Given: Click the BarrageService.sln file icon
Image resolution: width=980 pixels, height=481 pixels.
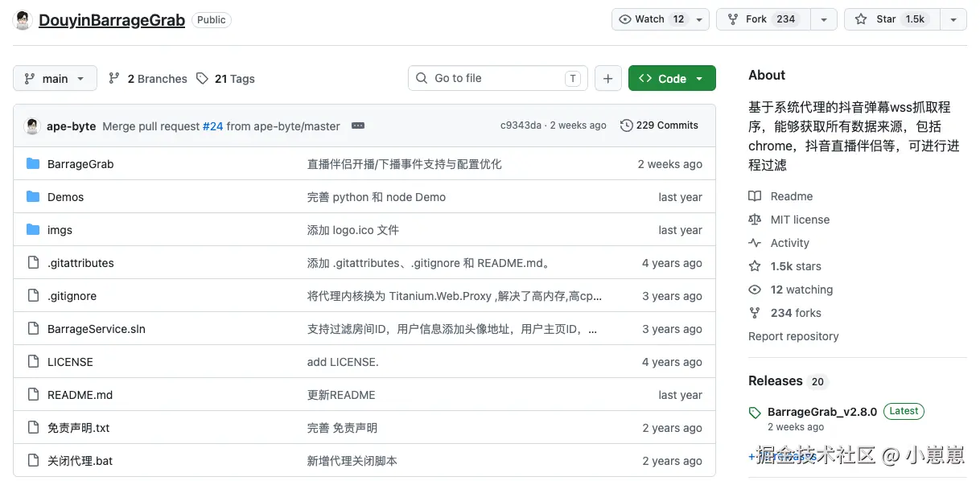Looking at the screenshot, I should pyautogui.click(x=33, y=328).
